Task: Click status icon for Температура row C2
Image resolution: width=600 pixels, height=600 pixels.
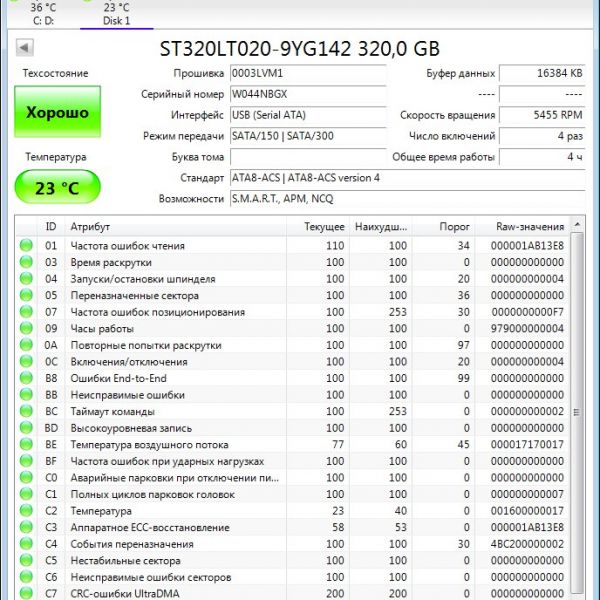Action: click(26, 510)
